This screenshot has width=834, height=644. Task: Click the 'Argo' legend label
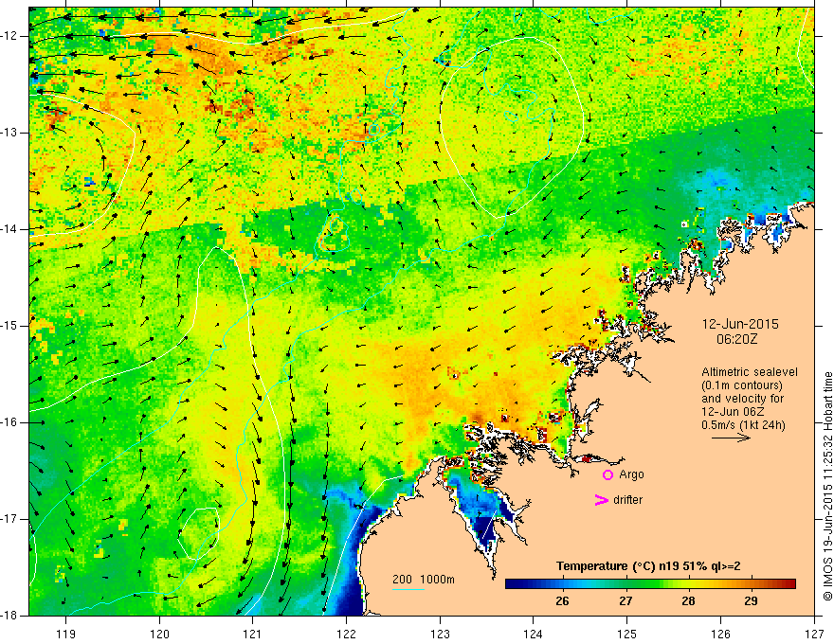631,474
